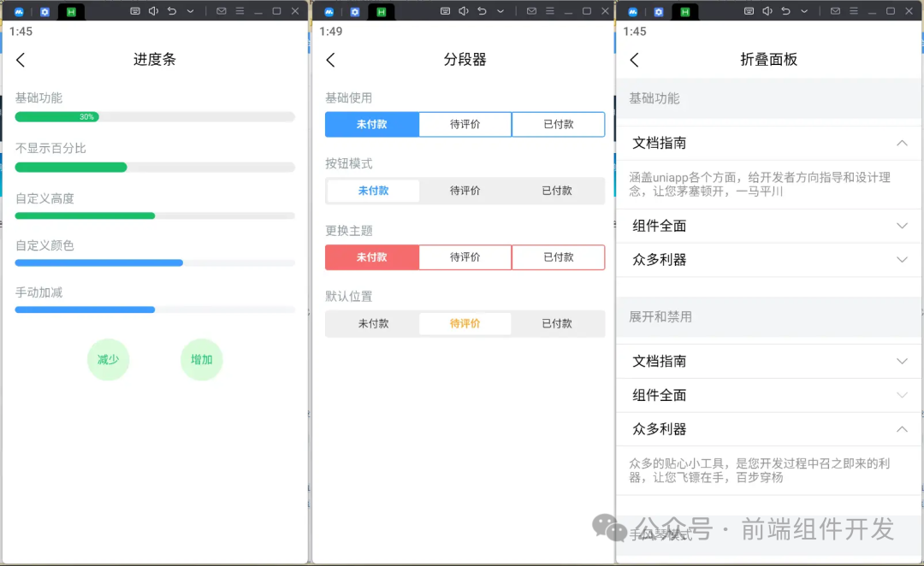Open keyboard icon in 进度条 window title bar

point(135,11)
